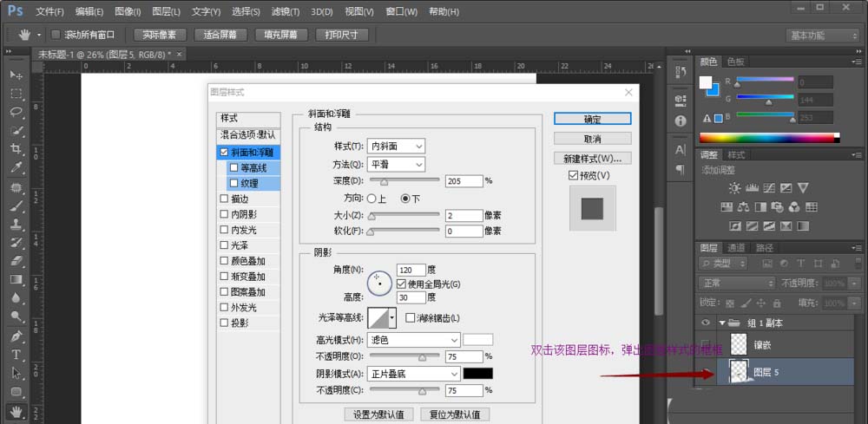Click the 确定 button
This screenshot has height=424, width=868.
click(592, 119)
